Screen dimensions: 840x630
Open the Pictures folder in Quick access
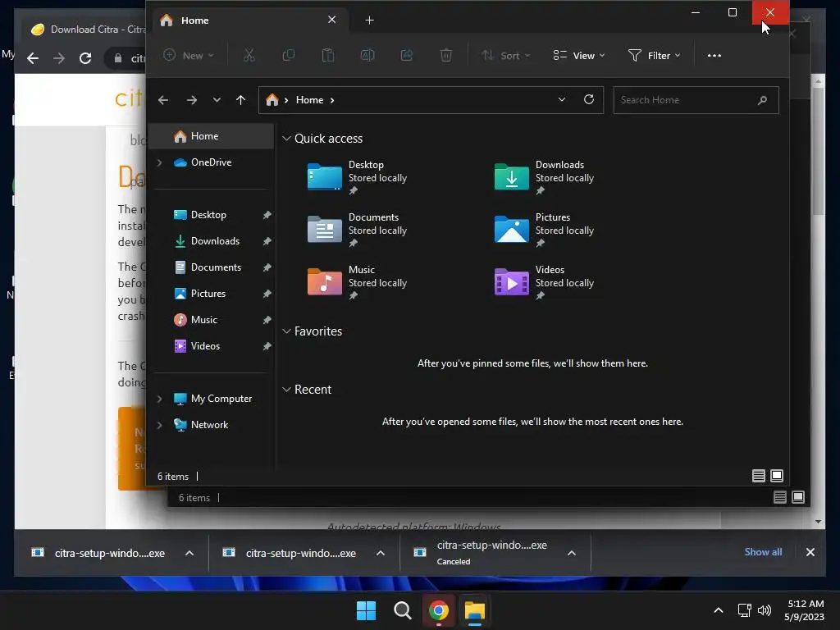click(x=545, y=230)
